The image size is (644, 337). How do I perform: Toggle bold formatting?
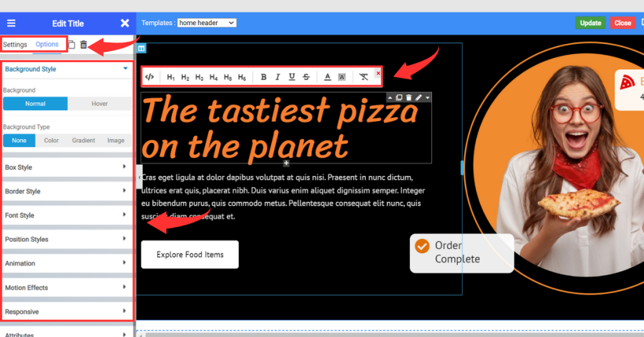[264, 77]
